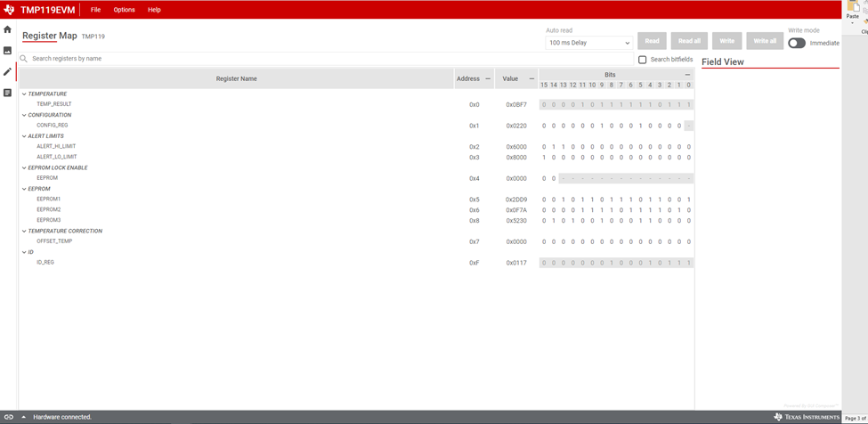
Task: Click the value 0x8000 of ALERT_LO_LIMIT
Action: coord(516,157)
